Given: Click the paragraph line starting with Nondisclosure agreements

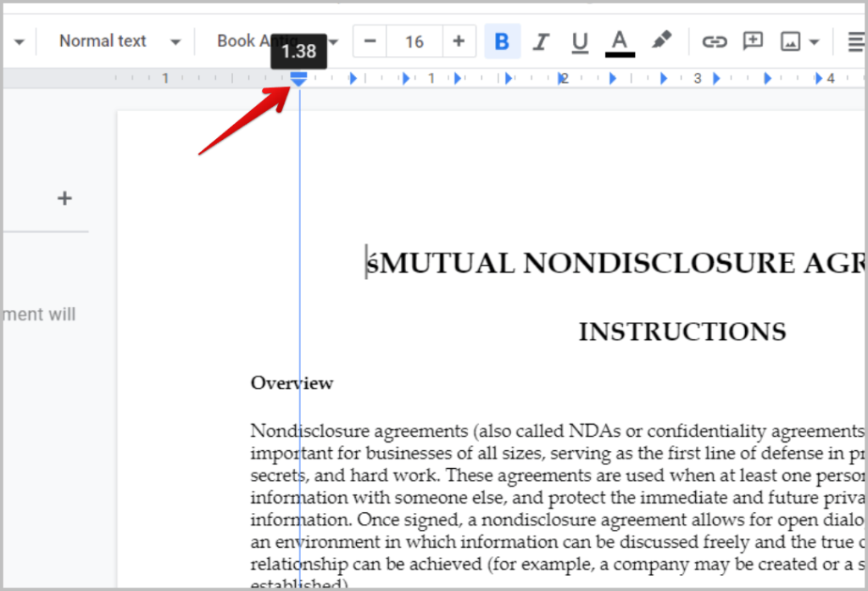Looking at the screenshot, I should click(x=557, y=431).
